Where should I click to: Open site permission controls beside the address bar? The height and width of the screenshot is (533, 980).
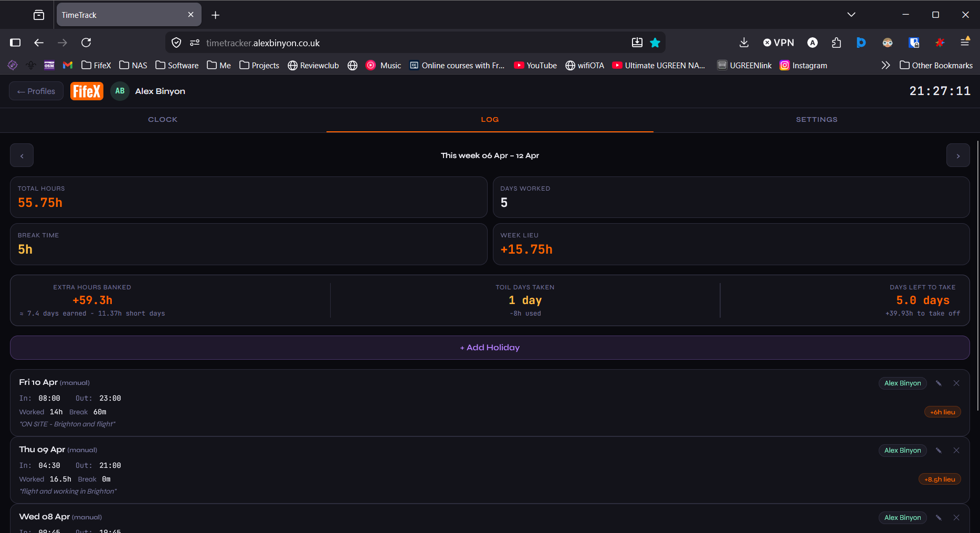(195, 43)
